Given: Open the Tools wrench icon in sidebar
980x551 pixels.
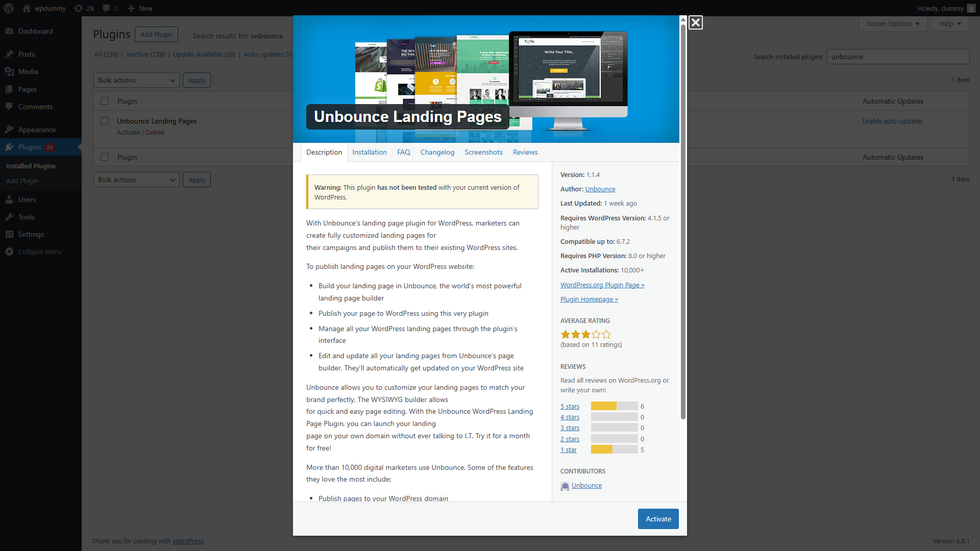Looking at the screenshot, I should 9,217.
